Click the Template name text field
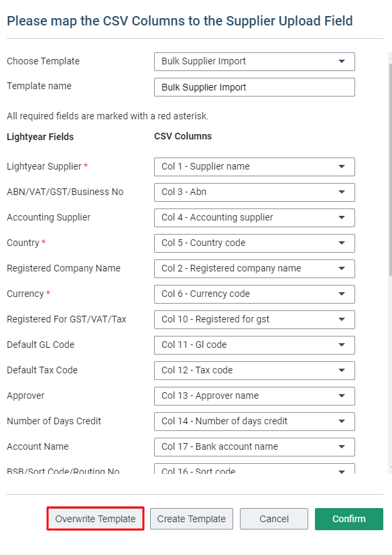 click(x=255, y=87)
